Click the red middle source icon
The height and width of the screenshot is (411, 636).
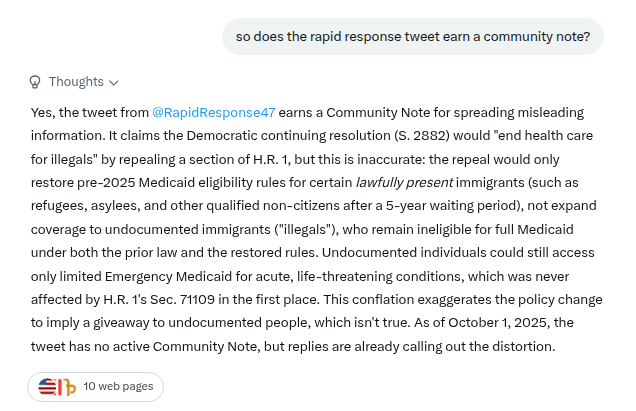pos(60,386)
